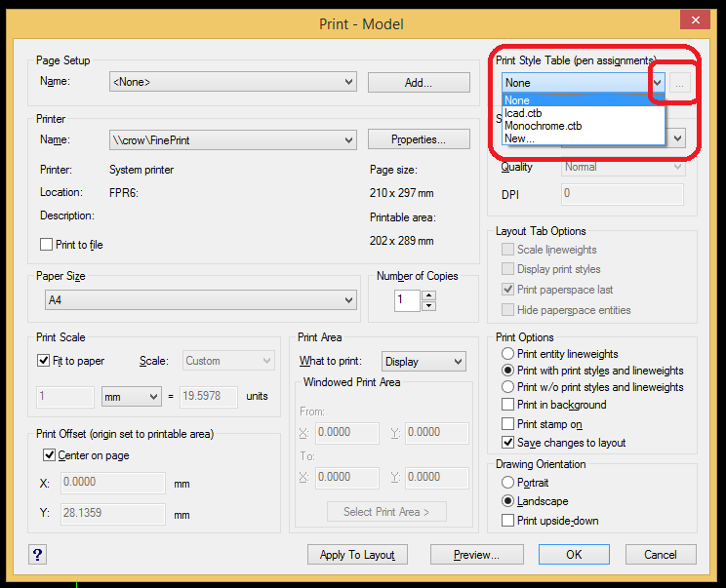Image resolution: width=726 pixels, height=588 pixels.
Task: Open the Paper Size A4 dropdown
Action: [x=200, y=299]
